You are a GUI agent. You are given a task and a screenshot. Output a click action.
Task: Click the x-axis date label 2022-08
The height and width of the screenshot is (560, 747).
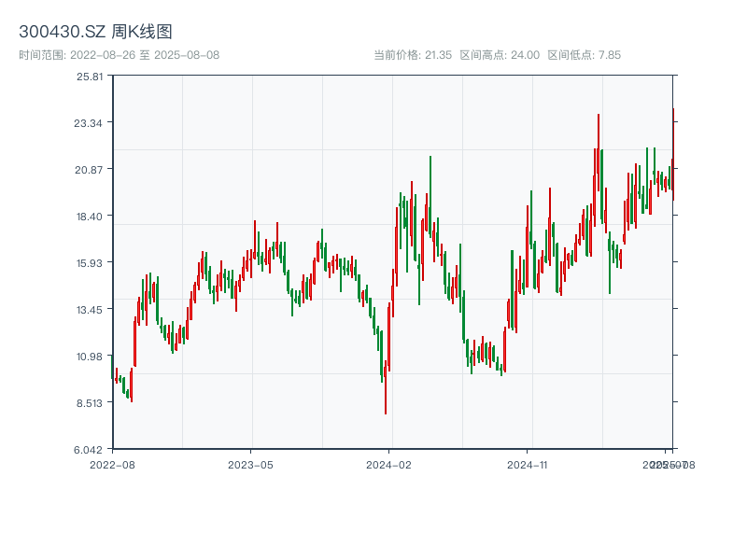112,465
